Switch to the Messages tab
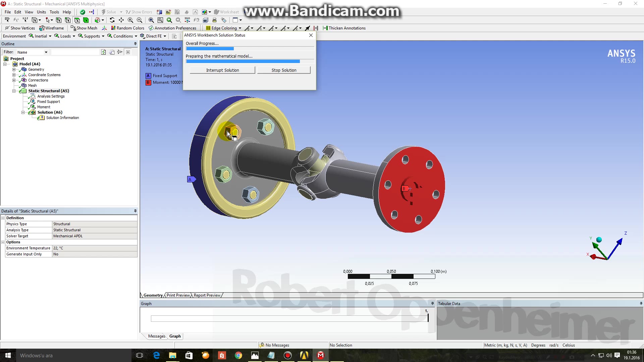The width and height of the screenshot is (644, 362). (157, 336)
